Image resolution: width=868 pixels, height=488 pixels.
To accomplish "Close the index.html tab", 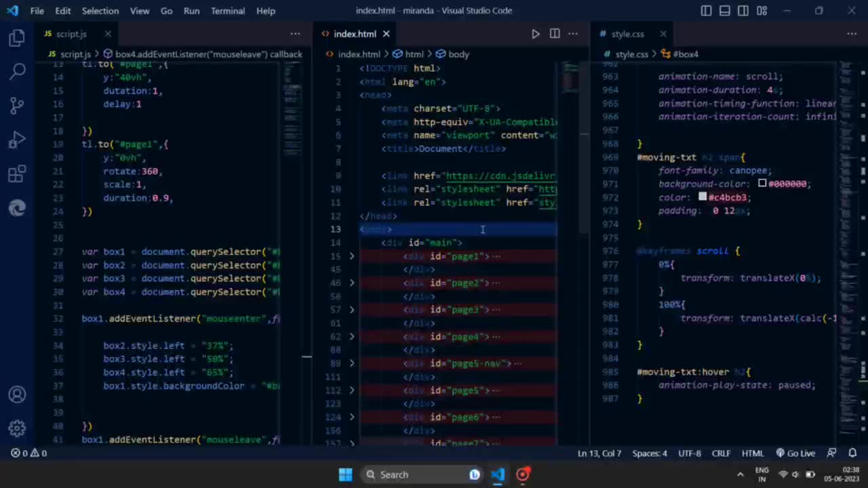I will (386, 34).
